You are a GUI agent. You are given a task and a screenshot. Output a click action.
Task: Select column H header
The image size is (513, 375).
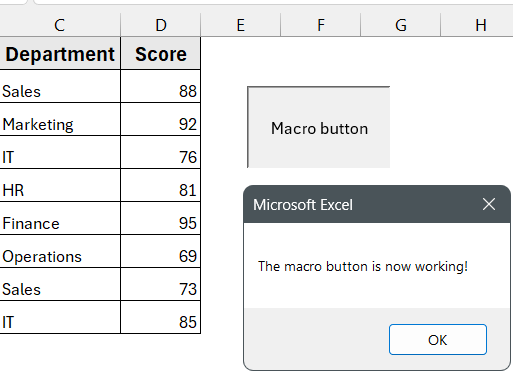[477, 25]
